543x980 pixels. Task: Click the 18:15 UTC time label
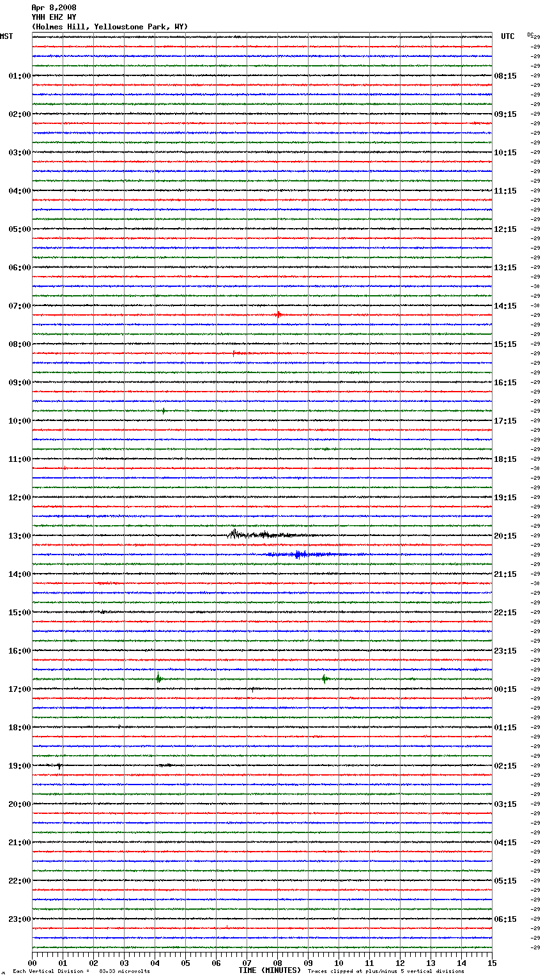505,459
